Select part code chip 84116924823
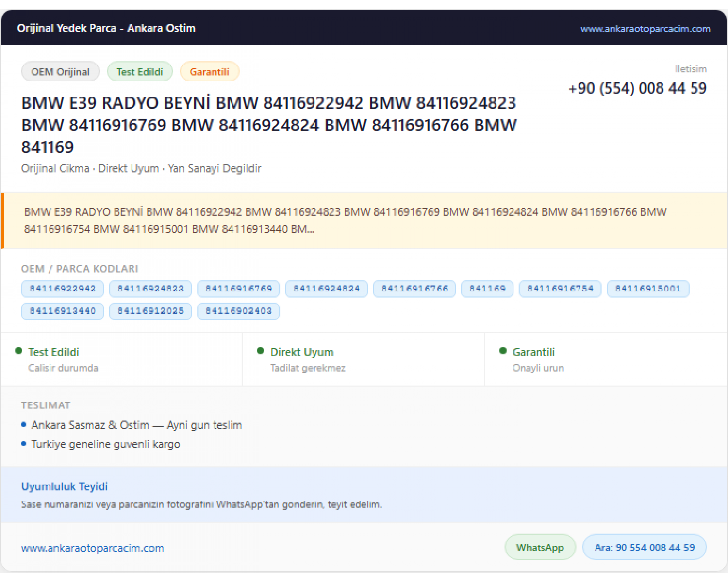Viewport: 728px width, 582px height. [x=150, y=289]
